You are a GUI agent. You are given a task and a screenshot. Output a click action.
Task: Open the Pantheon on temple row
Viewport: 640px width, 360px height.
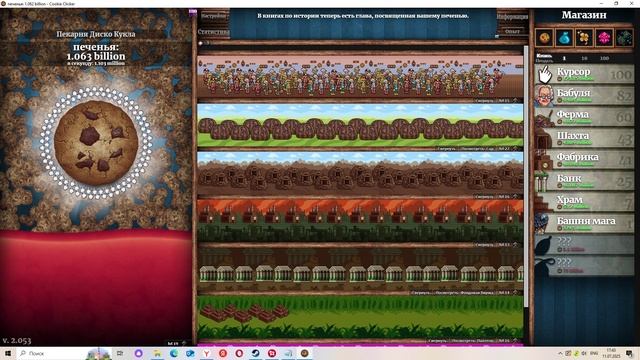(473, 341)
